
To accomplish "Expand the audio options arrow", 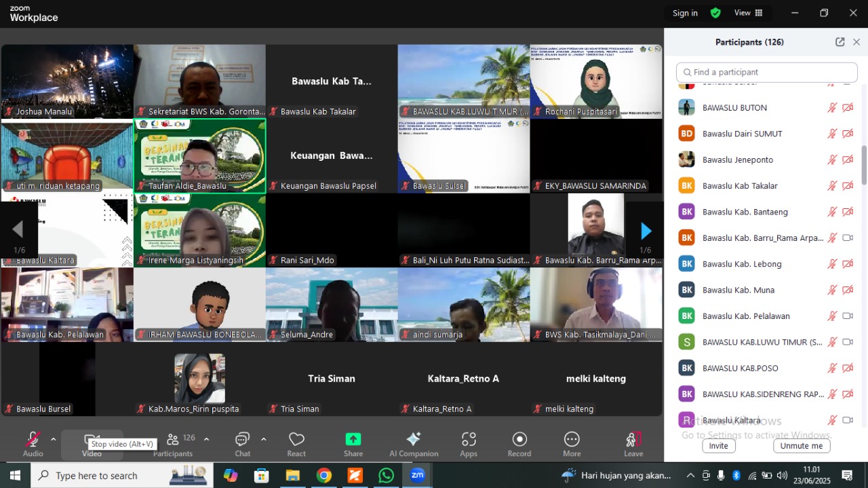I will click(53, 438).
